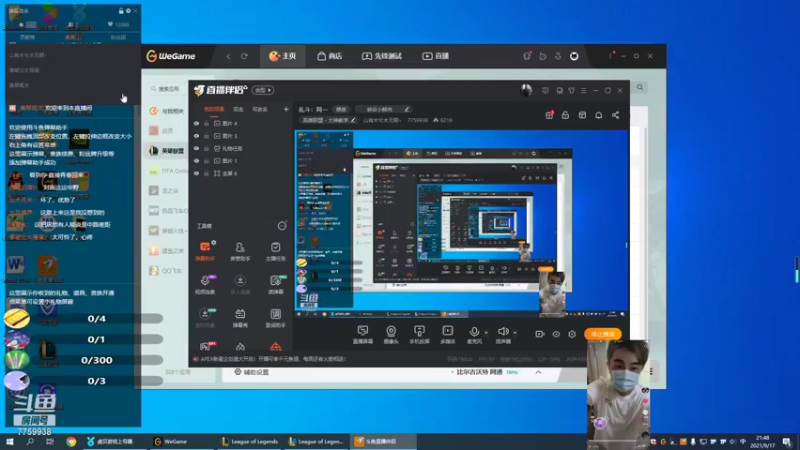Hide the 全屏 6 layer
This screenshot has width=800, height=450.
[196, 173]
